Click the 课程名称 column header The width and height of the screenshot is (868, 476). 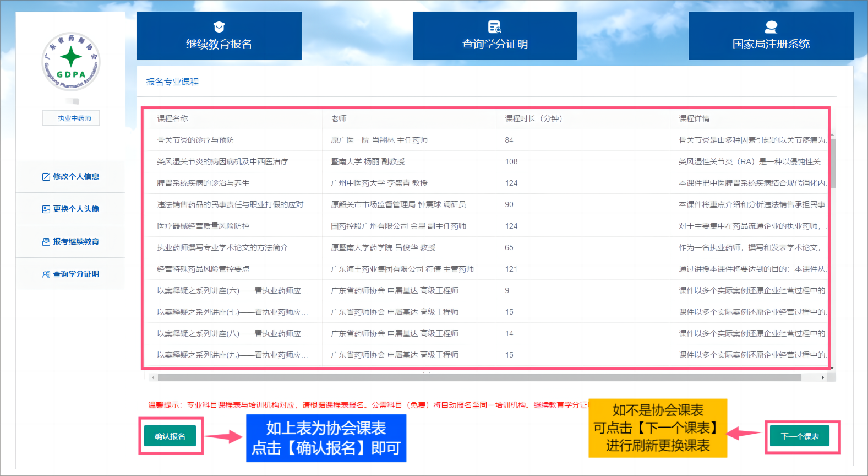(172, 119)
